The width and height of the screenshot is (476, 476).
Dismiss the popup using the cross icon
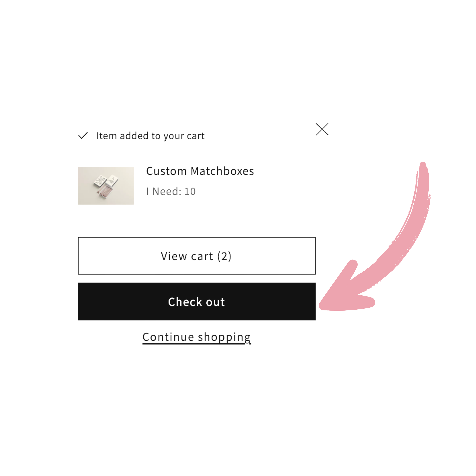(322, 129)
